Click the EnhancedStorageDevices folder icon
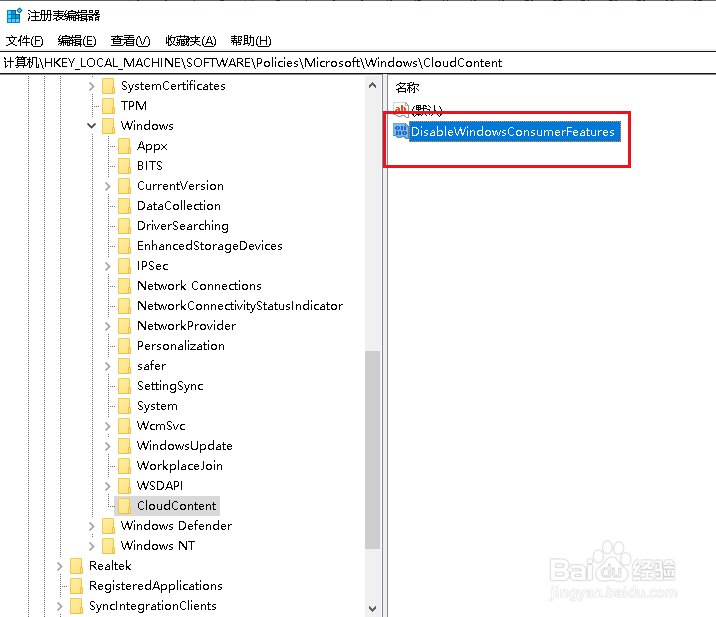The width and height of the screenshot is (716, 617). (x=124, y=246)
